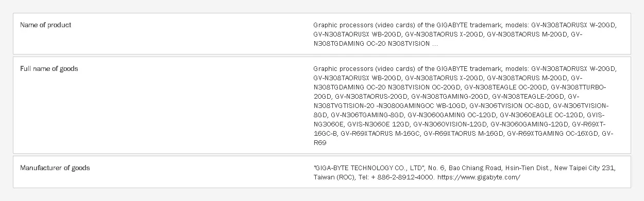Click the GV-N308TGAMING-20GD model text

[449, 97]
